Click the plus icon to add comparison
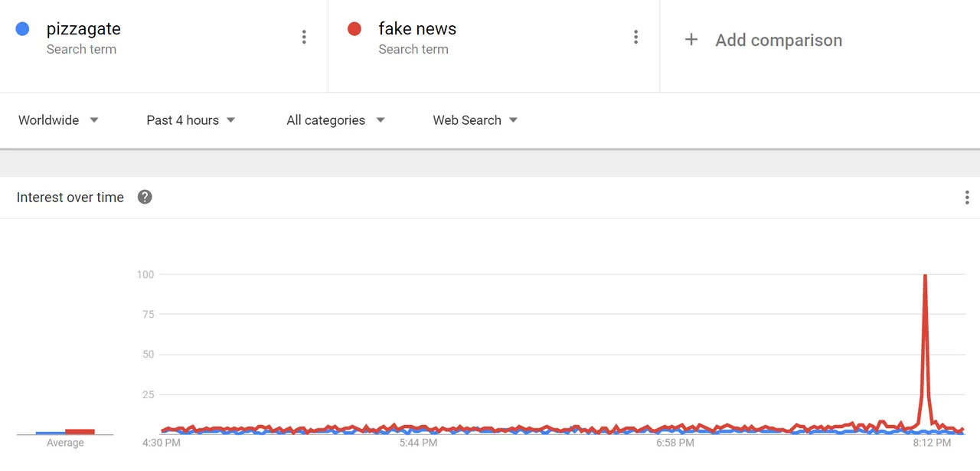 691,40
